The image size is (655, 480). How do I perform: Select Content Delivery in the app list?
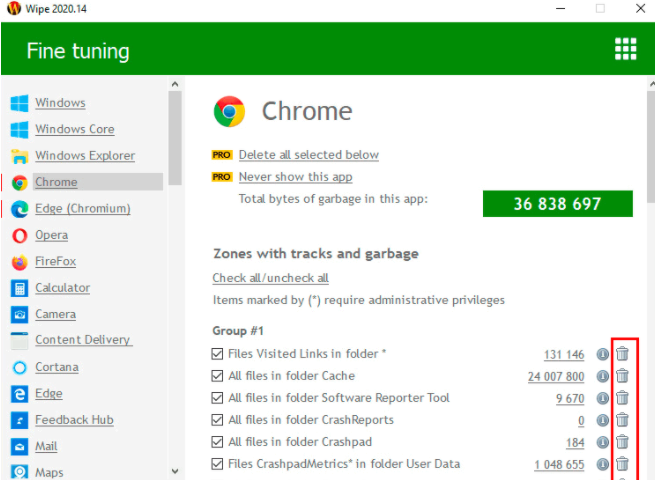pos(83,340)
